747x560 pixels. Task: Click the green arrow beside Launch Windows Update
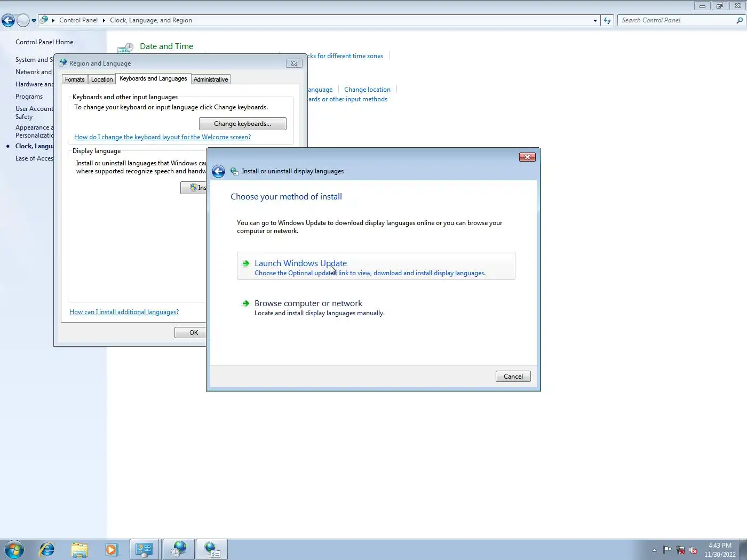[245, 263]
